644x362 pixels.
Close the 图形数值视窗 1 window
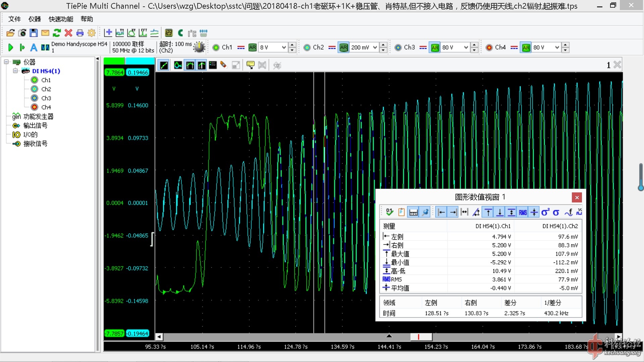click(577, 197)
